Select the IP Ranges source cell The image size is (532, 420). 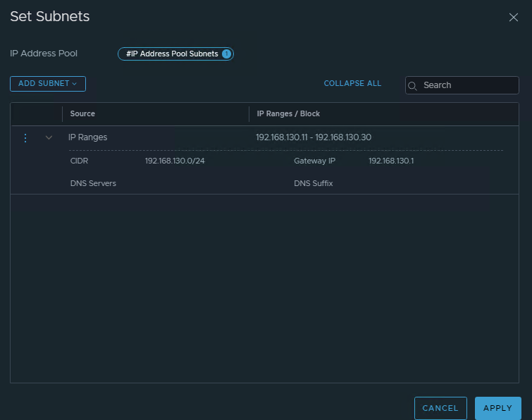88,137
